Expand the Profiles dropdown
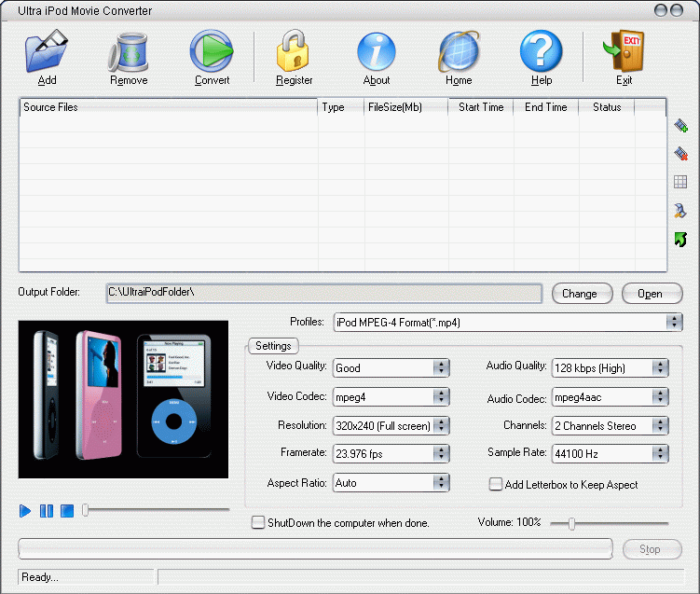 [x=674, y=323]
